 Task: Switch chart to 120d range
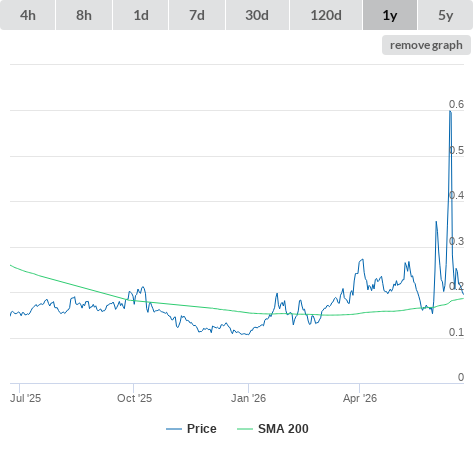(326, 15)
